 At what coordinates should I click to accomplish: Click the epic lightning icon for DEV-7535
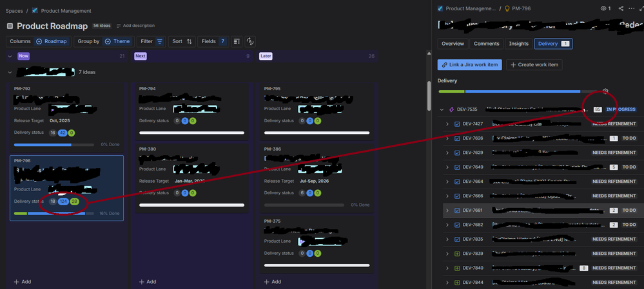click(451, 109)
